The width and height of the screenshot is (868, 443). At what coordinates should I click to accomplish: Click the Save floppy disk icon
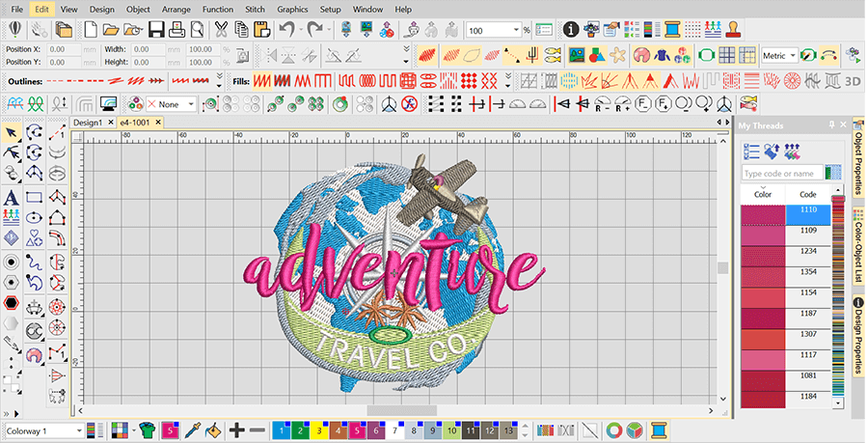[156, 29]
